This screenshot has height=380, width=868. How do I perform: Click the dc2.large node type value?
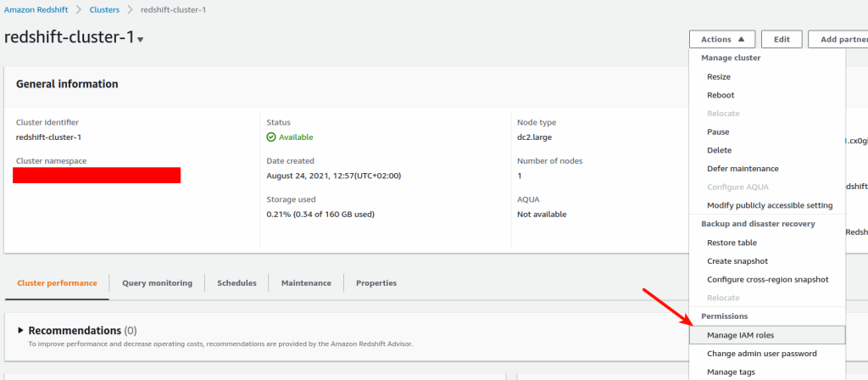tap(534, 137)
